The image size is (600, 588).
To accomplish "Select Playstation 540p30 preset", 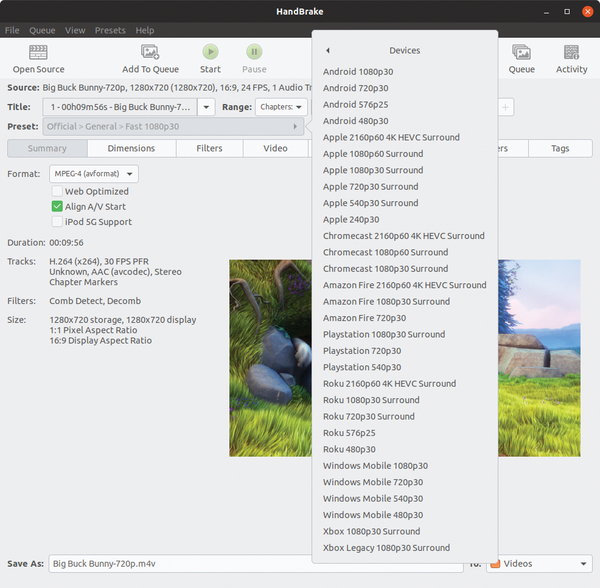I will (405, 367).
